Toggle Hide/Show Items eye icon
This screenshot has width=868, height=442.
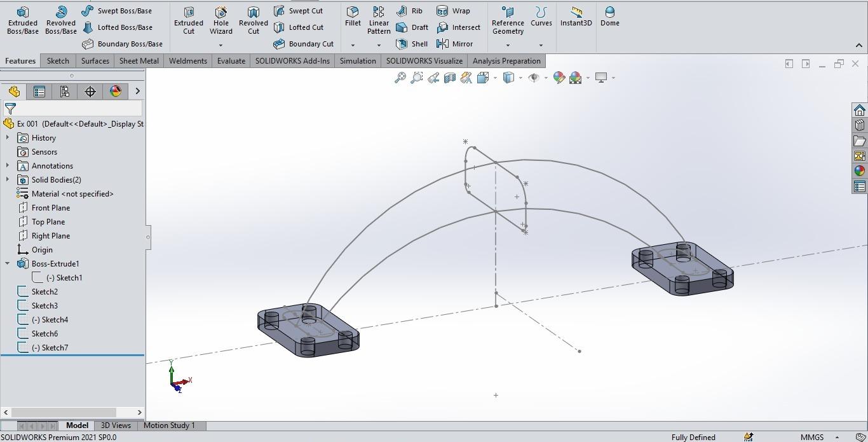coord(534,78)
